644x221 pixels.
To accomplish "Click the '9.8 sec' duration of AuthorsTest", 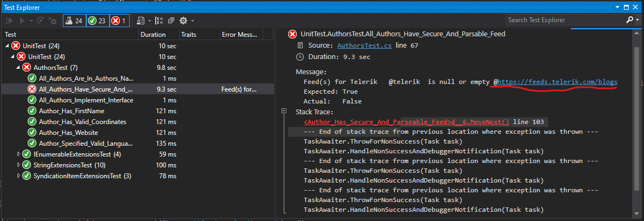I will click(167, 68).
